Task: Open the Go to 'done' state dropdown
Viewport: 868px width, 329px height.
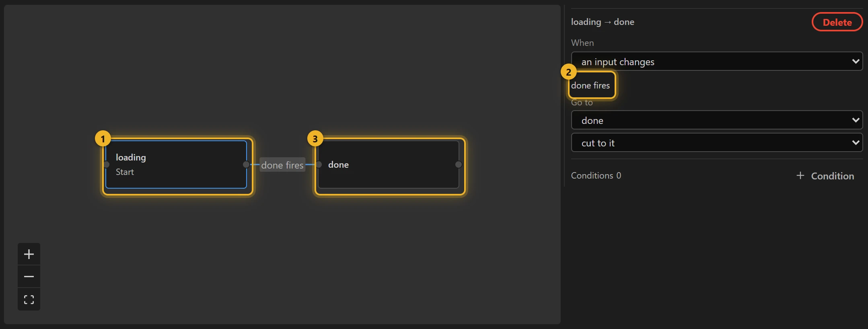Action: 717,120
